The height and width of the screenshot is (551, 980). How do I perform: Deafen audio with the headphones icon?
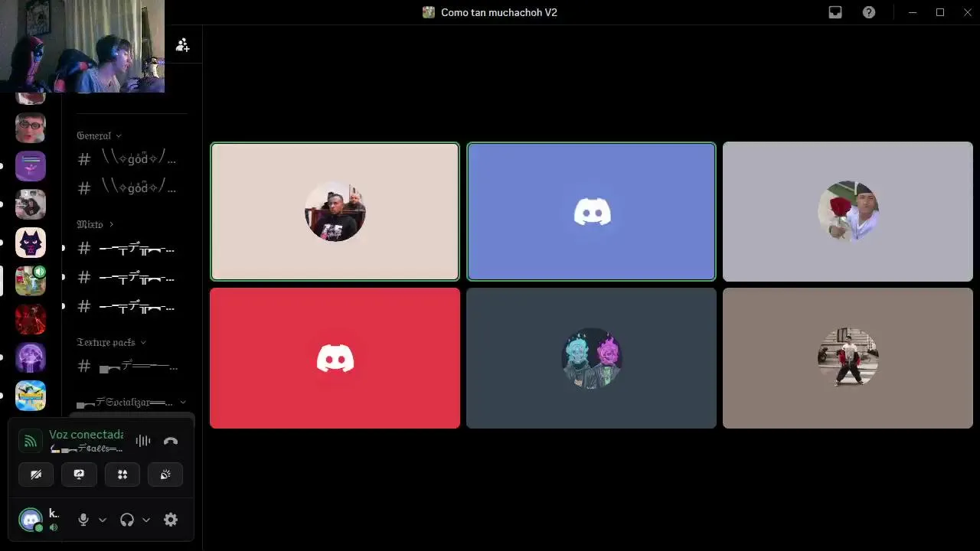127,520
